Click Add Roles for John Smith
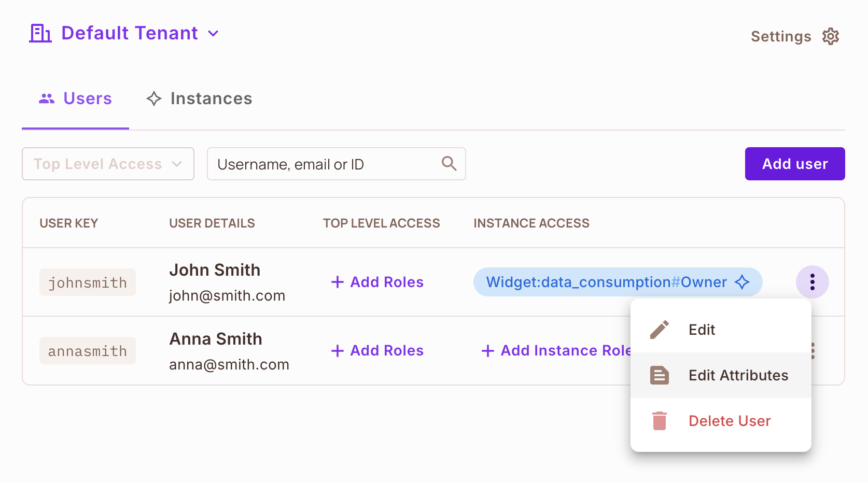 tap(377, 282)
